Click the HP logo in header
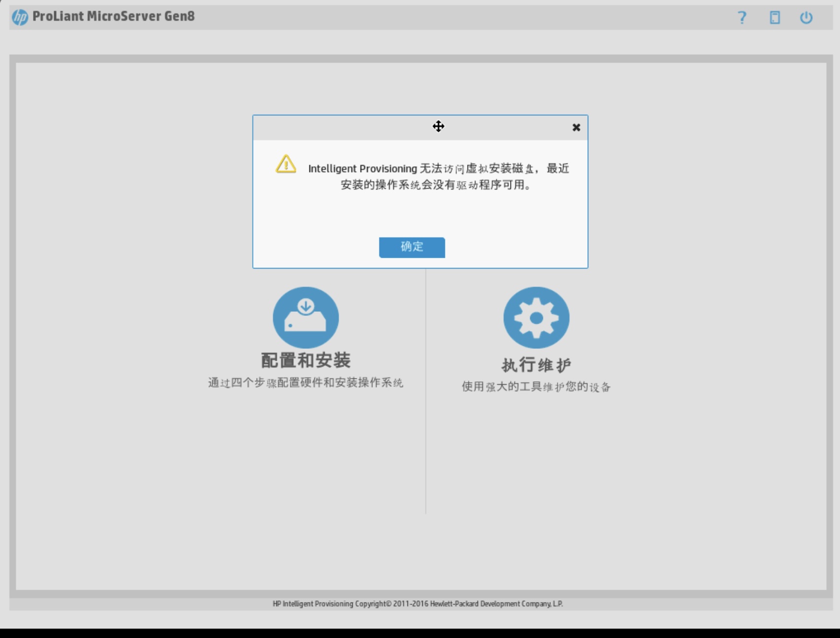This screenshot has width=840, height=638. tap(20, 17)
